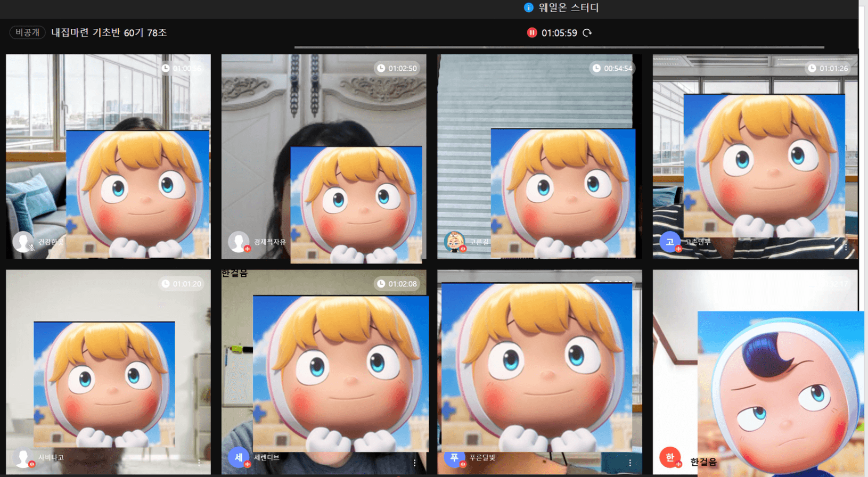Click the 웨일온 스터디 title text
The width and height of the screenshot is (868, 477).
(569, 7)
